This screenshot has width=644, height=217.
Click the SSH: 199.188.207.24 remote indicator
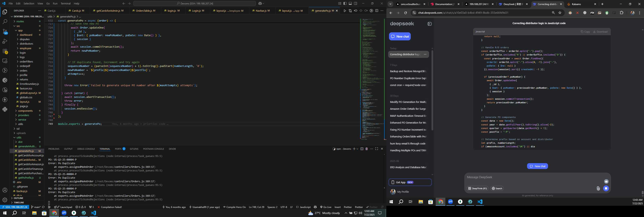[x=14, y=207]
